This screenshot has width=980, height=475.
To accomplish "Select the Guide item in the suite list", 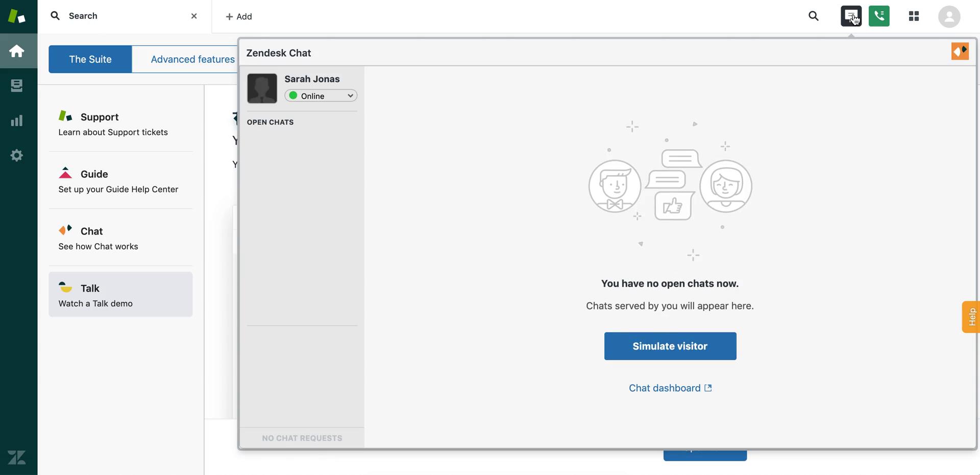I will point(120,180).
